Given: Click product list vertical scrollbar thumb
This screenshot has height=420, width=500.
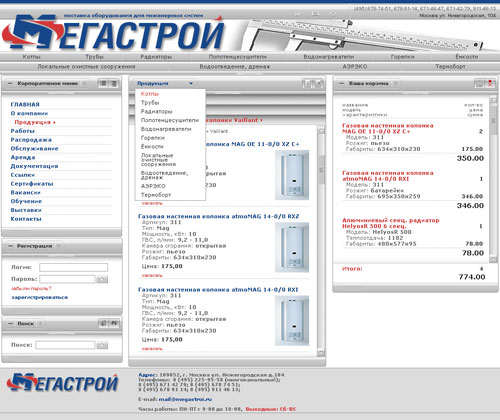Looking at the screenshot, I should (x=321, y=170).
